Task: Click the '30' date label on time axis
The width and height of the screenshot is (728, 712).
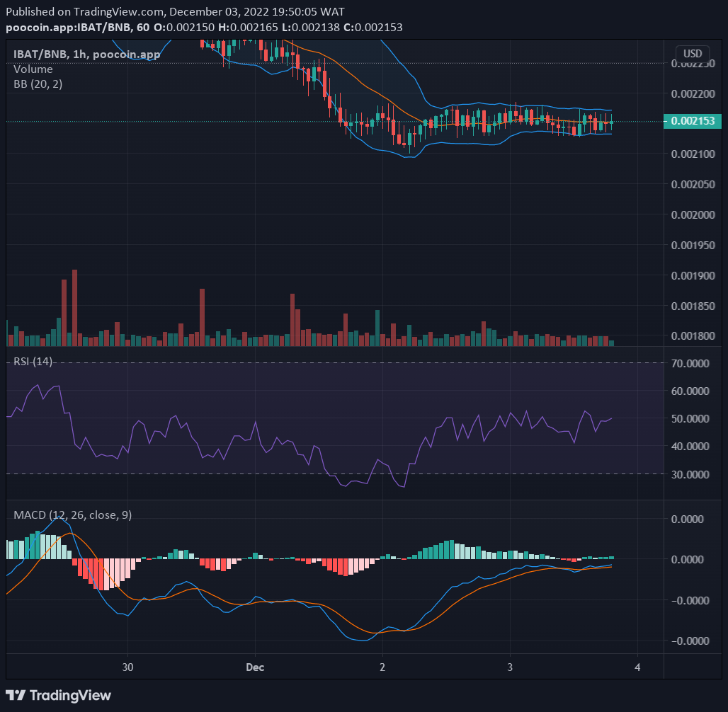Action: tap(127, 667)
